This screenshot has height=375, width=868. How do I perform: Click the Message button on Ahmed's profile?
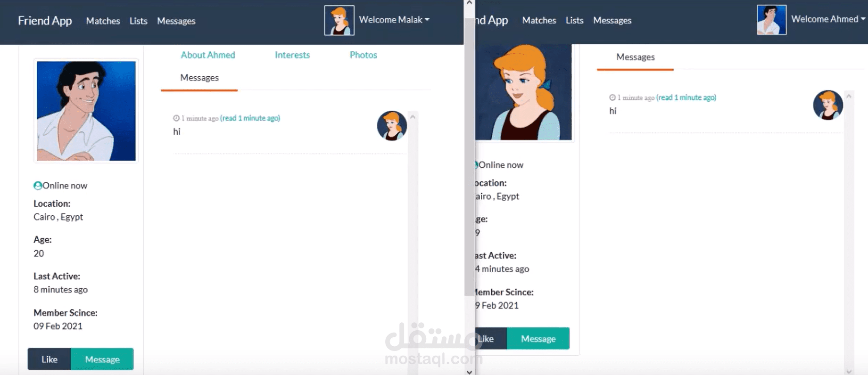102,359
